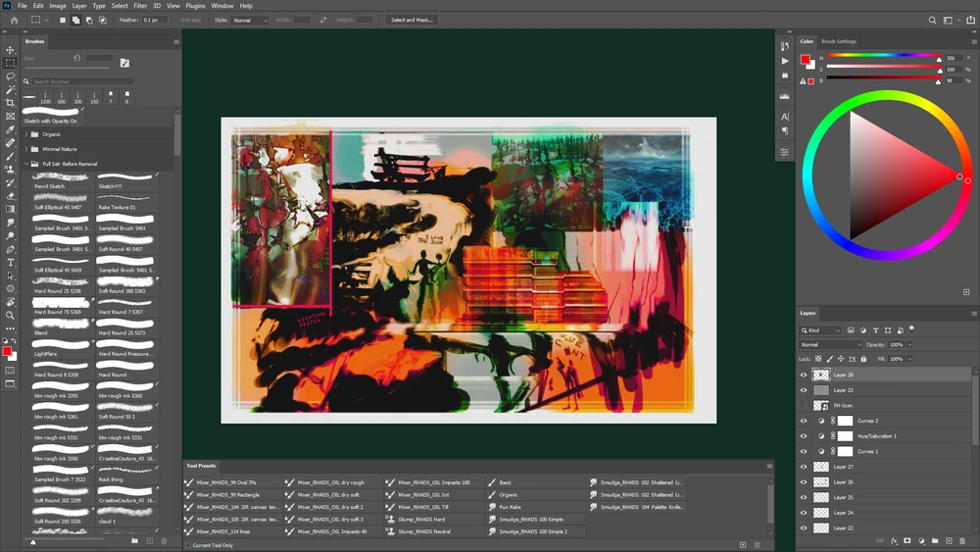Select the Crop tool
Screen dimensions: 980x552
[10, 103]
